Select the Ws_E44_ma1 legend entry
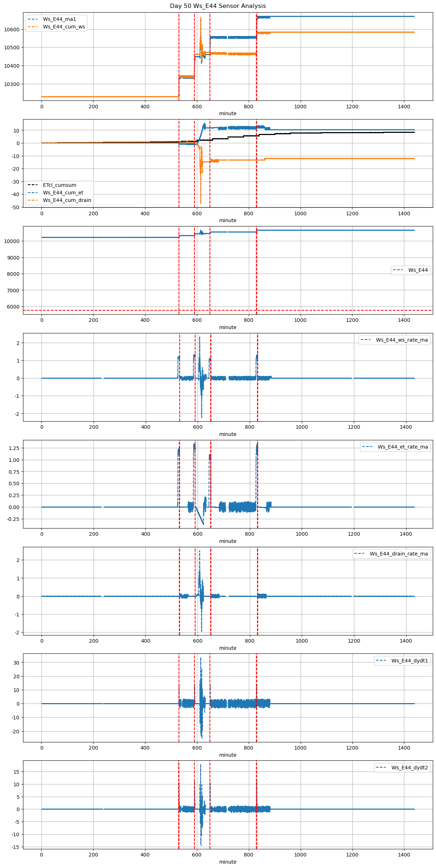The width and height of the screenshot is (436, 868). (x=59, y=19)
